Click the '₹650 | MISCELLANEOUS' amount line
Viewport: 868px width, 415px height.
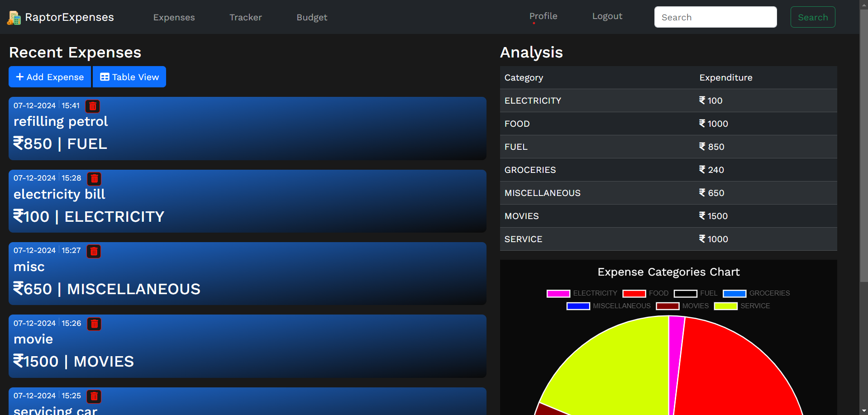[107, 289]
